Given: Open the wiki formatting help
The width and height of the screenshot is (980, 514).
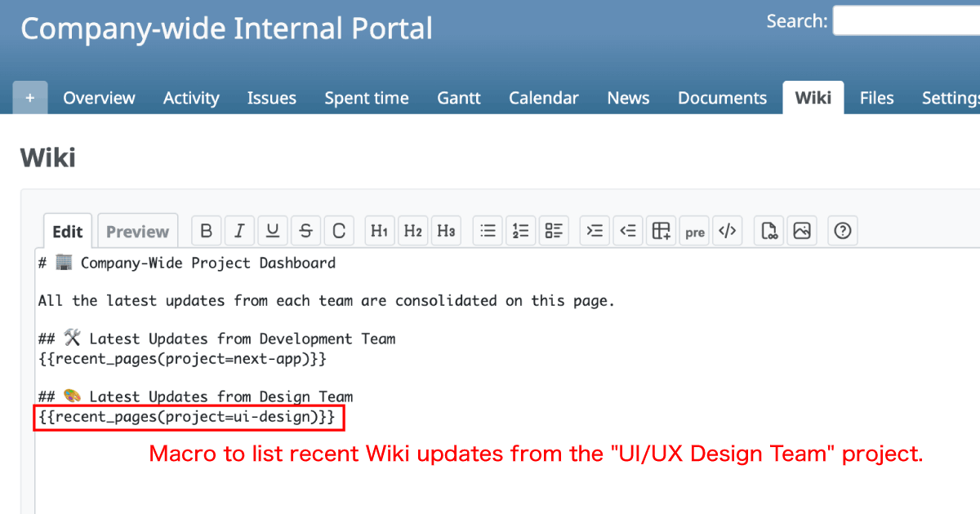Looking at the screenshot, I should point(842,230).
